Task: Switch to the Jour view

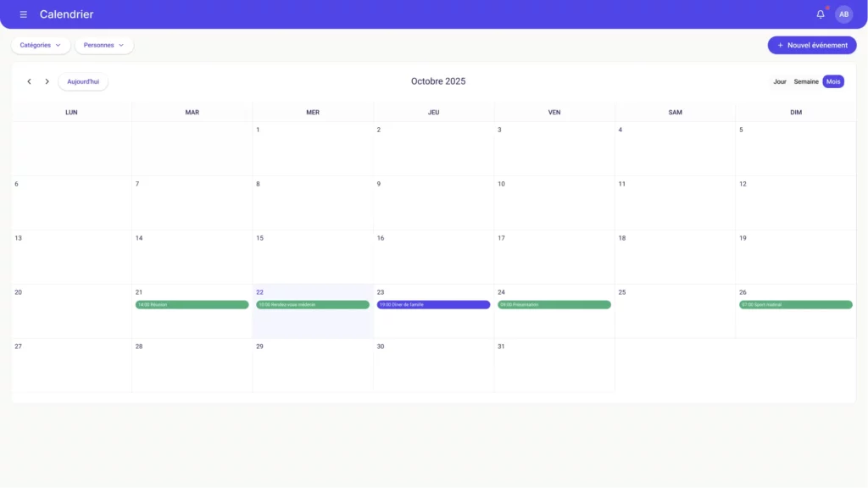Action: 780,81
